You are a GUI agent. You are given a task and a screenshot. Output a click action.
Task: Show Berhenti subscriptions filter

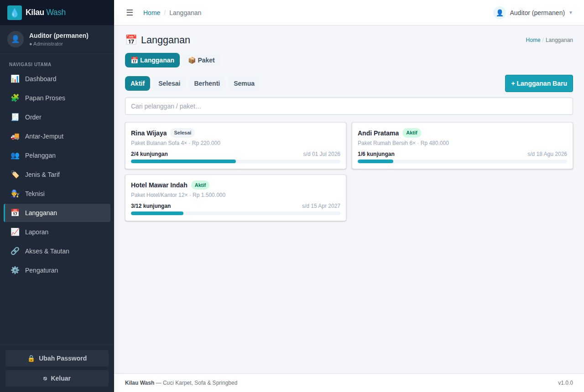click(207, 83)
